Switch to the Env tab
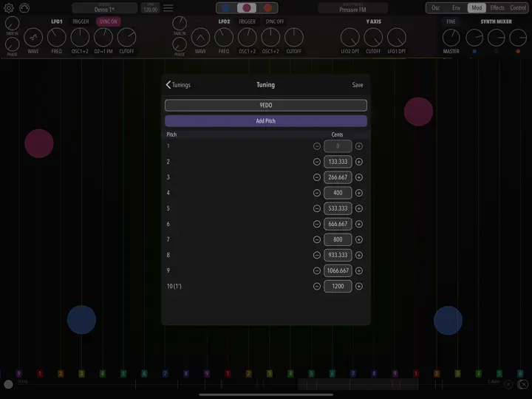The image size is (532, 399). [457, 8]
